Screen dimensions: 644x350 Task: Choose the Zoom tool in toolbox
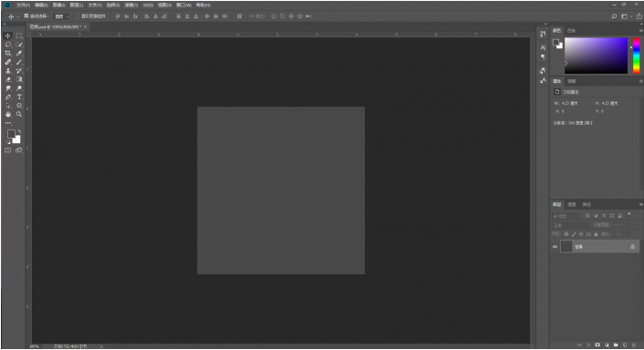[19, 114]
